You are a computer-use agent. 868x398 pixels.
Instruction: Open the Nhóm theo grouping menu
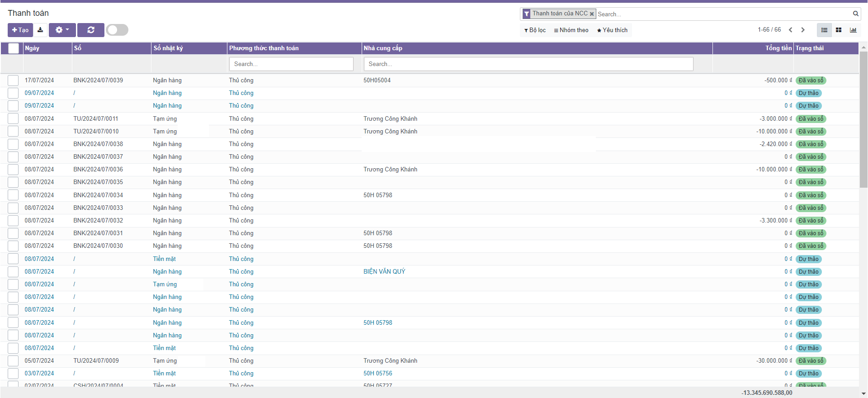click(571, 30)
